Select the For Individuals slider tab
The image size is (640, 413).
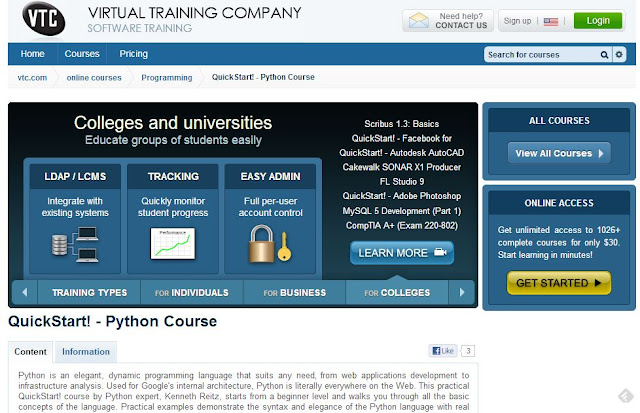[192, 293]
